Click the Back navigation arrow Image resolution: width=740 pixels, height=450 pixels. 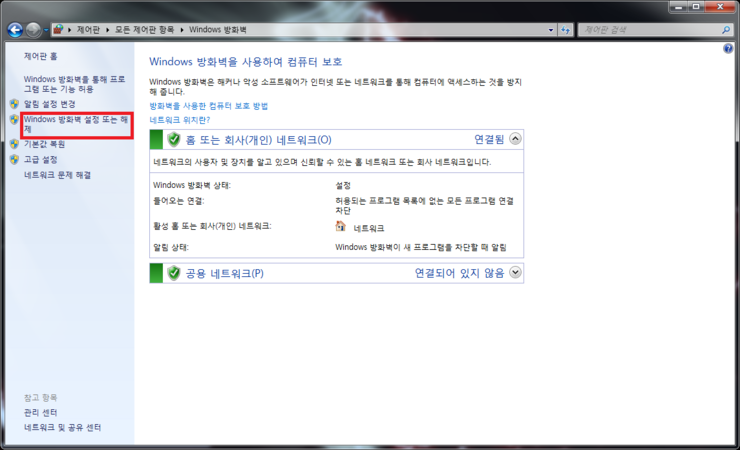(15, 30)
